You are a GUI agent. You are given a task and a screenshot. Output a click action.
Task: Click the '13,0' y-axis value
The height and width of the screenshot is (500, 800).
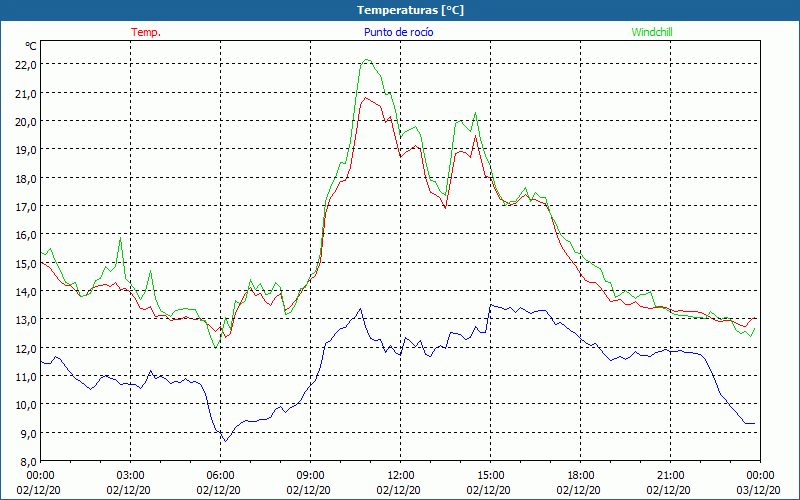tap(27, 320)
